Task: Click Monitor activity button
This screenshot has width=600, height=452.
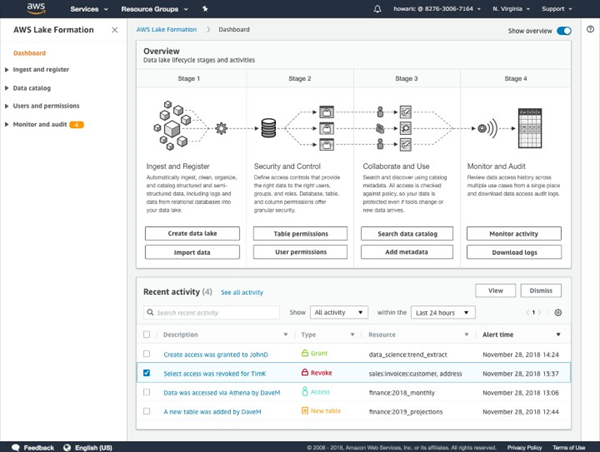Action: tap(514, 233)
